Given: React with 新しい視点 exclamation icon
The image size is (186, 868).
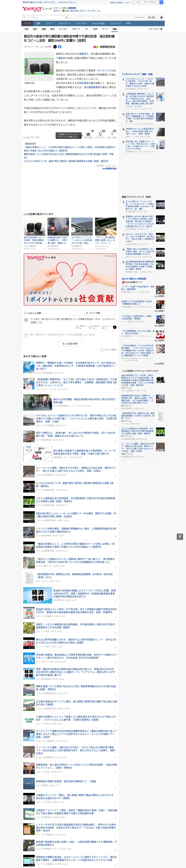Looking at the screenshot, I should click(112, 134).
